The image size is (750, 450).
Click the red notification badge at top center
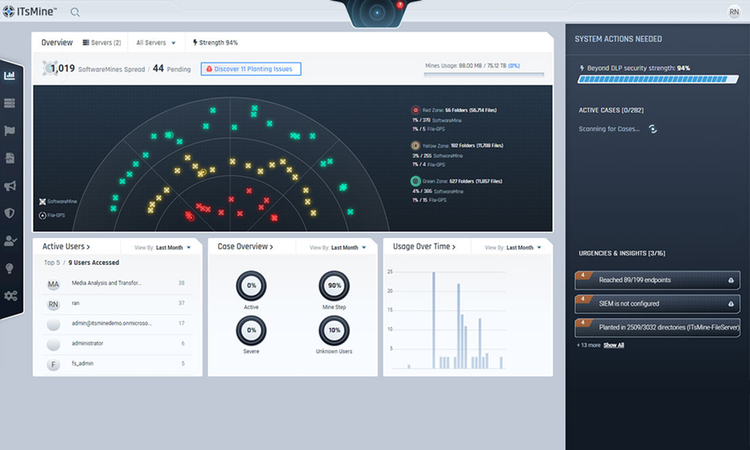[x=400, y=5]
